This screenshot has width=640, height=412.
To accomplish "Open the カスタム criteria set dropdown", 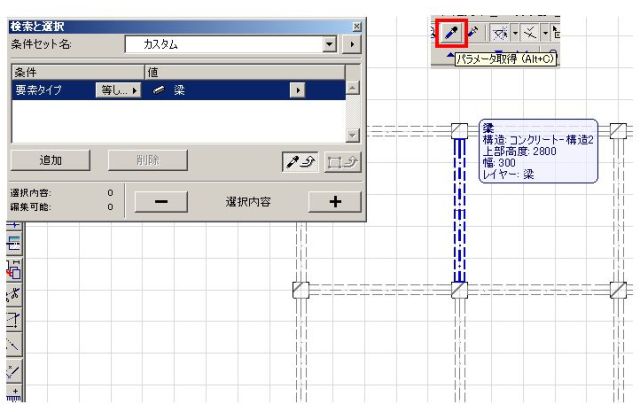I will 331,45.
